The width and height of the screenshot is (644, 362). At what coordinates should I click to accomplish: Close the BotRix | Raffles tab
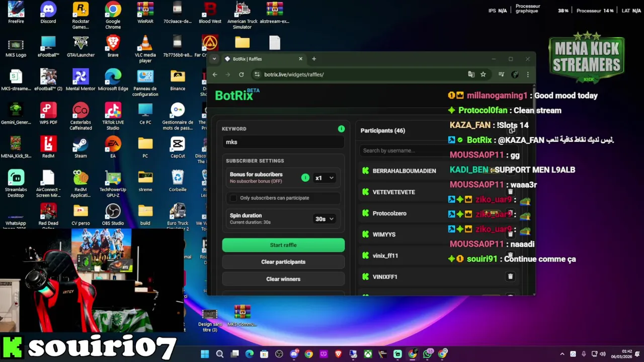[x=301, y=59]
